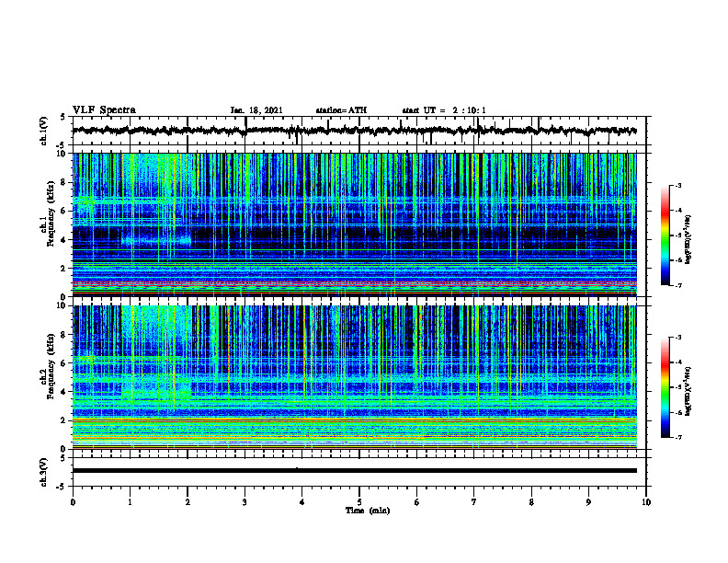Click the ch.1 spectrogram color bar
Screen dimensions: 728x563
(665, 236)
